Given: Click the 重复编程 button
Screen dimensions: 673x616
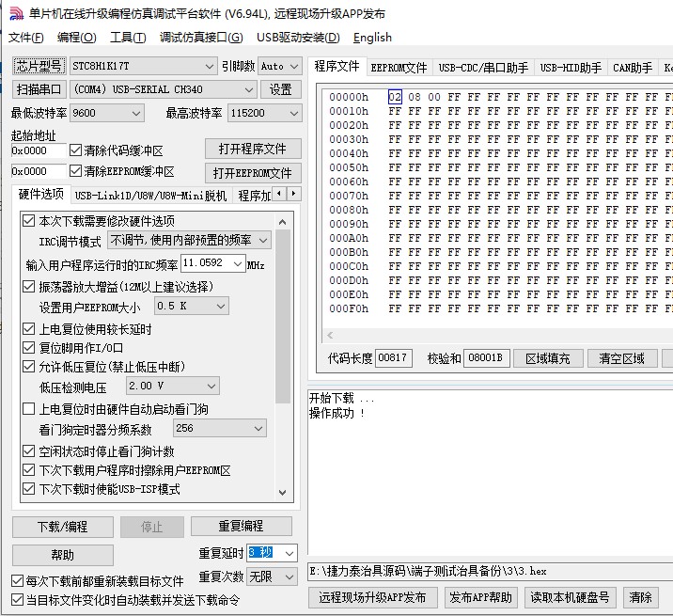Looking at the screenshot, I should [242, 527].
